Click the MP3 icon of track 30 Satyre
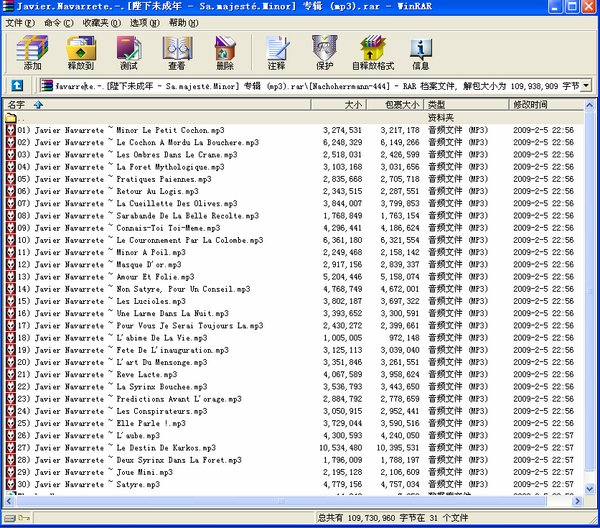Image resolution: width=600 pixels, height=528 pixels. pyautogui.click(x=11, y=484)
